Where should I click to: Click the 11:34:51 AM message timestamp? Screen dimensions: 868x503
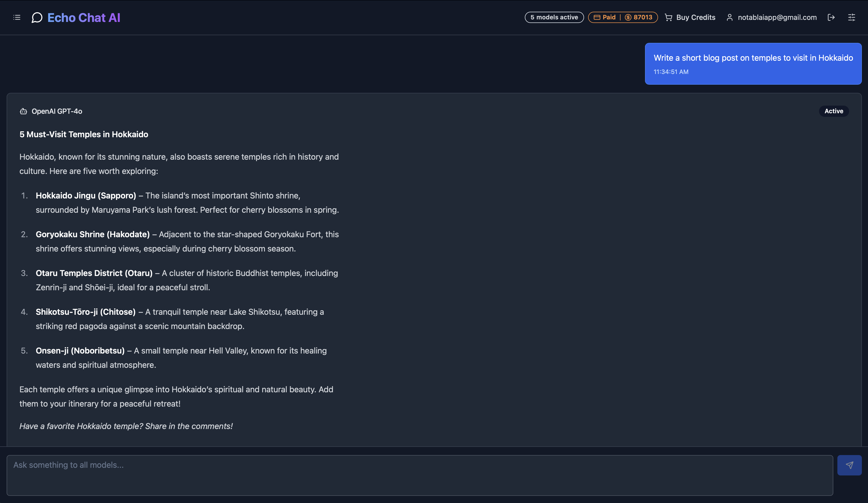point(671,72)
